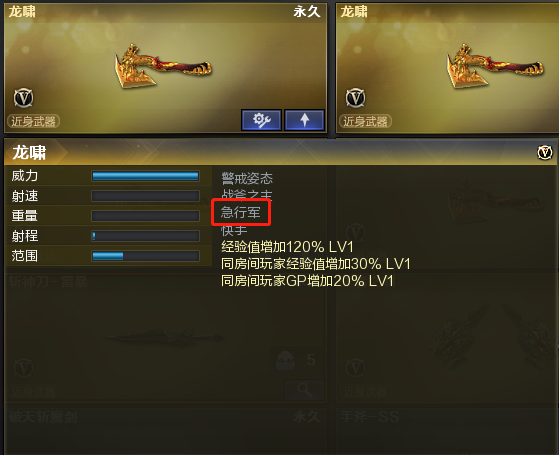559x455 pixels.
Task: Select the left golden axe weapon image
Action: tap(163, 66)
